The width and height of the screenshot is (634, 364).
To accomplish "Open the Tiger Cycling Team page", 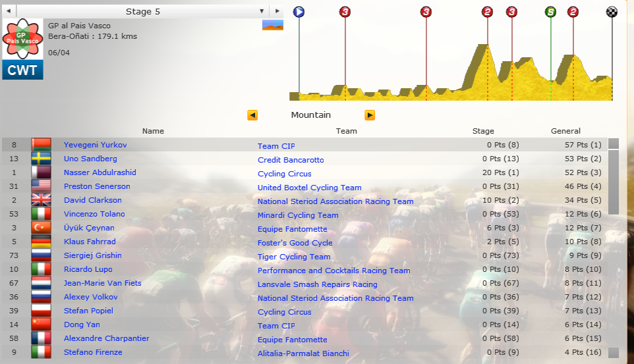I will pos(294,257).
